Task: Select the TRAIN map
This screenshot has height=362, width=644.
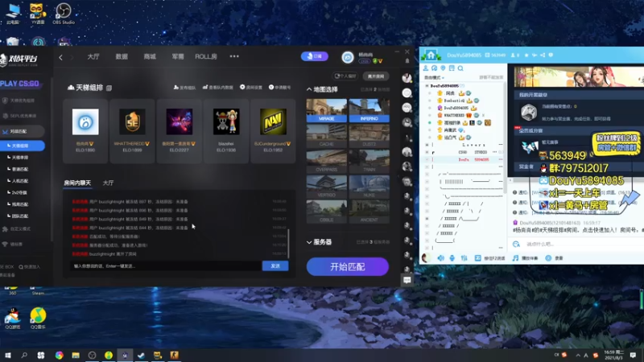Action: (x=369, y=162)
